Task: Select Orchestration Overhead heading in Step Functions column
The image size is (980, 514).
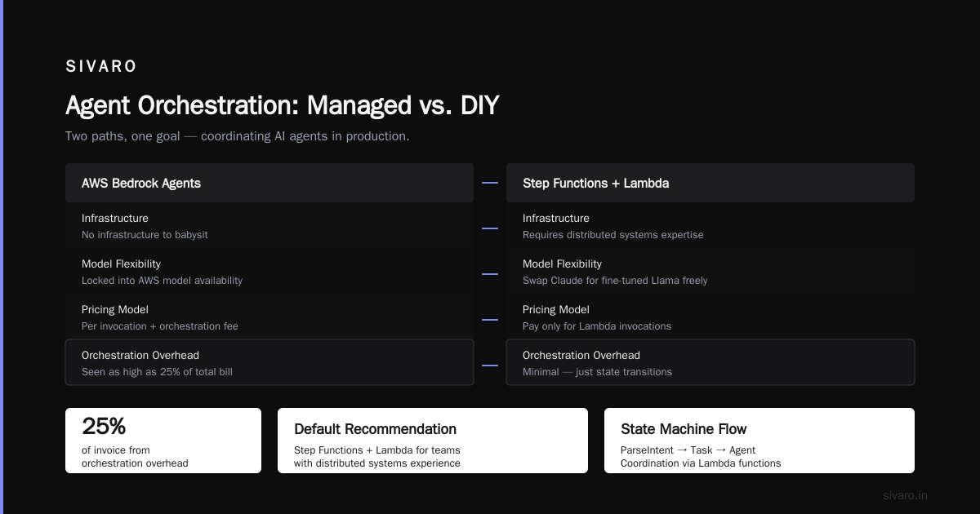Action: pyautogui.click(x=581, y=356)
